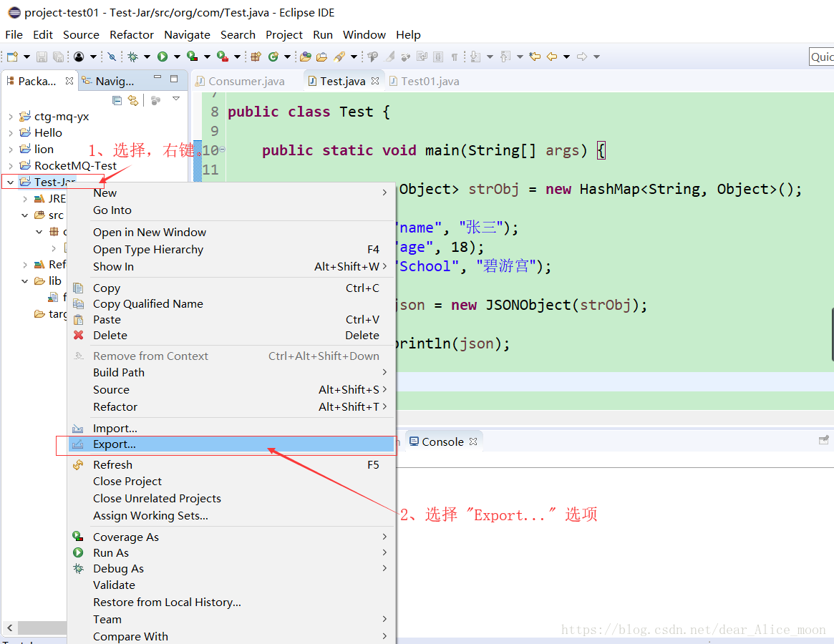The width and height of the screenshot is (834, 644).
Task: Click the Debug bug icon in toolbar
Action: [x=132, y=57]
